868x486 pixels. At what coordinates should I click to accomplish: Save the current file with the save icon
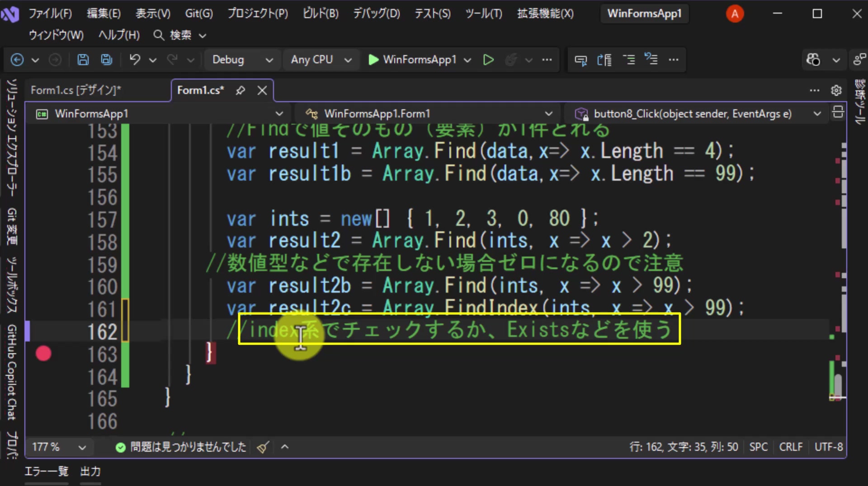click(83, 60)
